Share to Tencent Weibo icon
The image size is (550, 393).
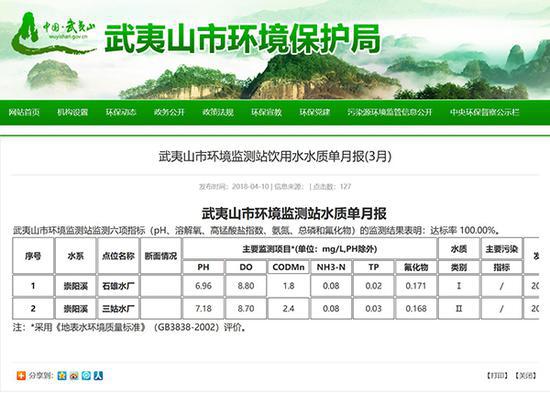tap(86, 375)
